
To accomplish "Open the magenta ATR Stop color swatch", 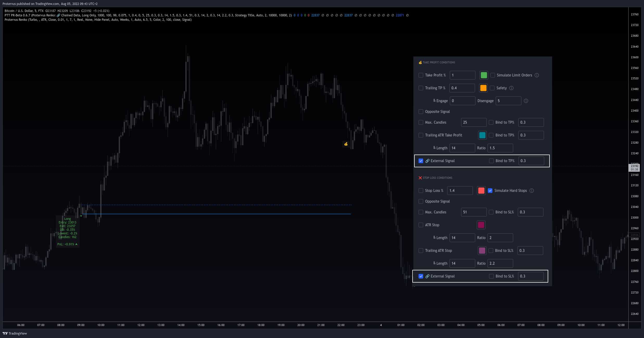I will coord(481,225).
